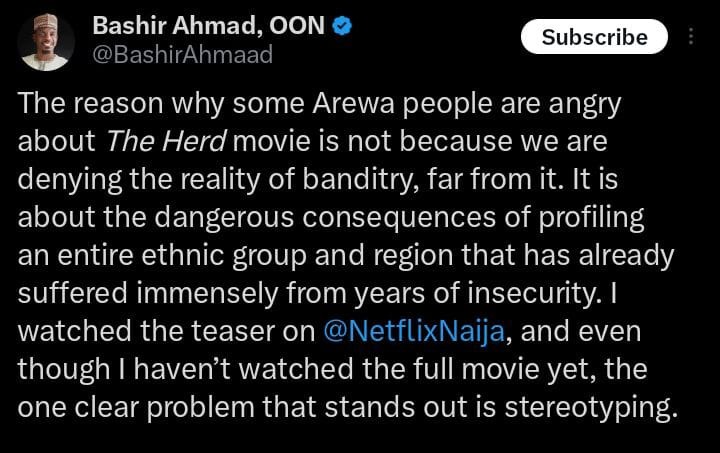Click the blue verified badge
Image resolution: width=720 pixels, height=453 pixels.
pos(342,26)
